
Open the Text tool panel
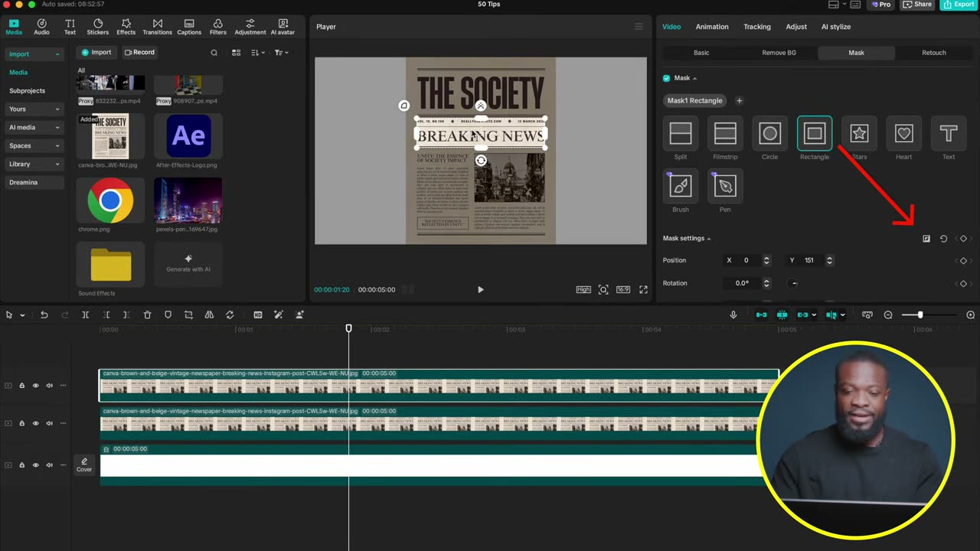70,27
